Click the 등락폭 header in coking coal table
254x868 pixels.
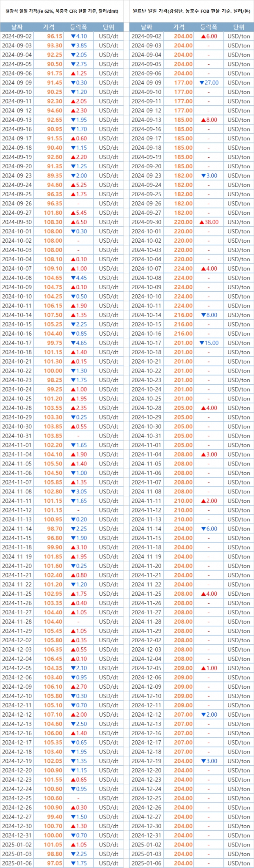point(208,27)
